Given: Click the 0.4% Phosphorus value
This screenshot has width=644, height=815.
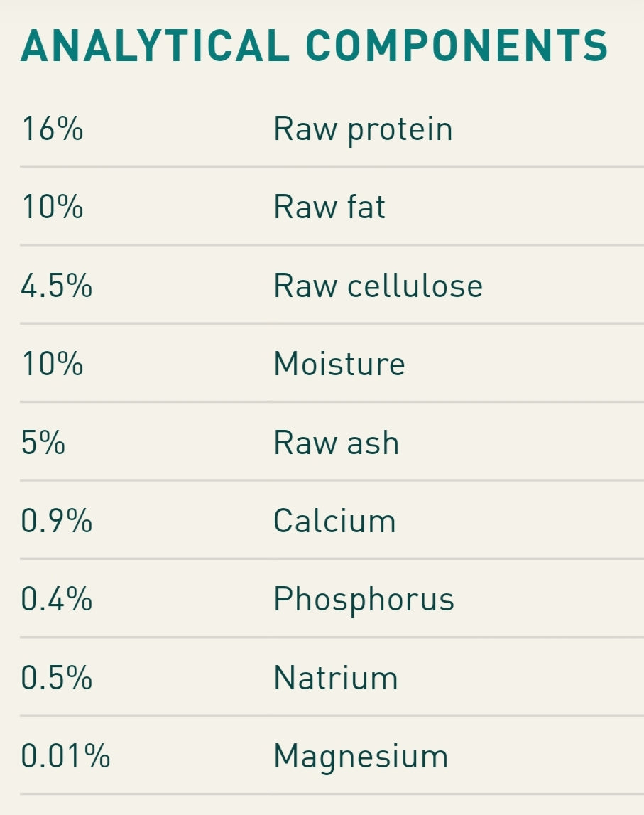Looking at the screenshot, I should 56,600.
